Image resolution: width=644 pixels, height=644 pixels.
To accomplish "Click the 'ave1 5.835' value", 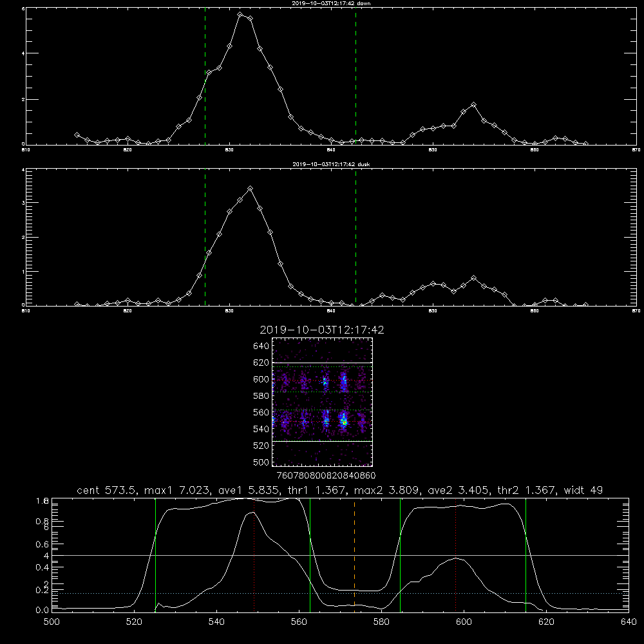I will tap(249, 490).
